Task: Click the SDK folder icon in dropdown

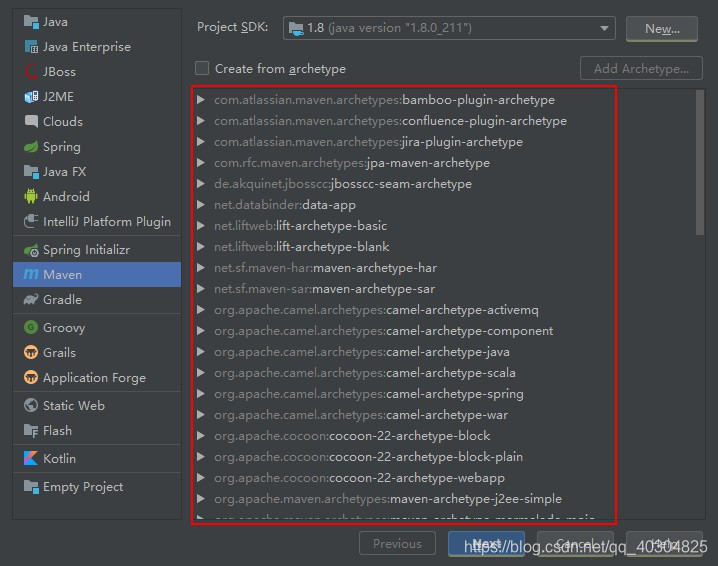Action: click(x=296, y=29)
